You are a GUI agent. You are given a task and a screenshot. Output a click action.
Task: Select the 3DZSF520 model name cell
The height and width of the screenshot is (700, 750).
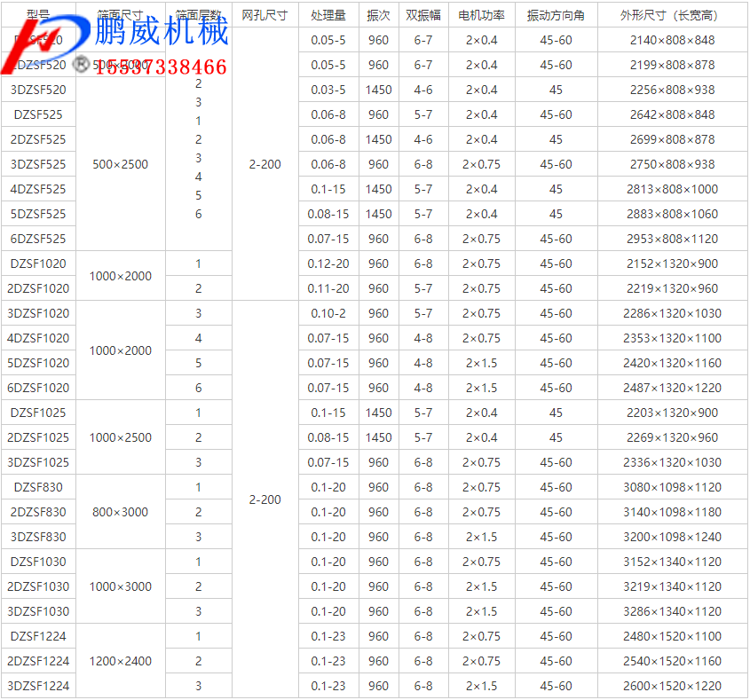(37, 89)
